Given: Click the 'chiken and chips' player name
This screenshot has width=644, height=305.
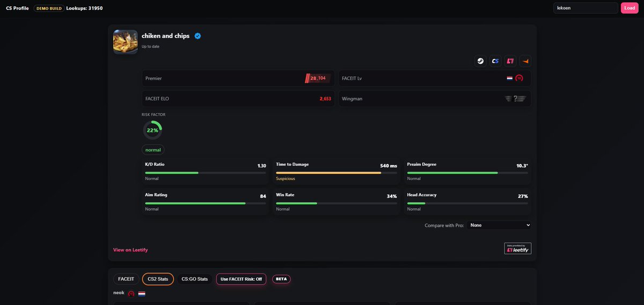Looking at the screenshot, I should [165, 36].
